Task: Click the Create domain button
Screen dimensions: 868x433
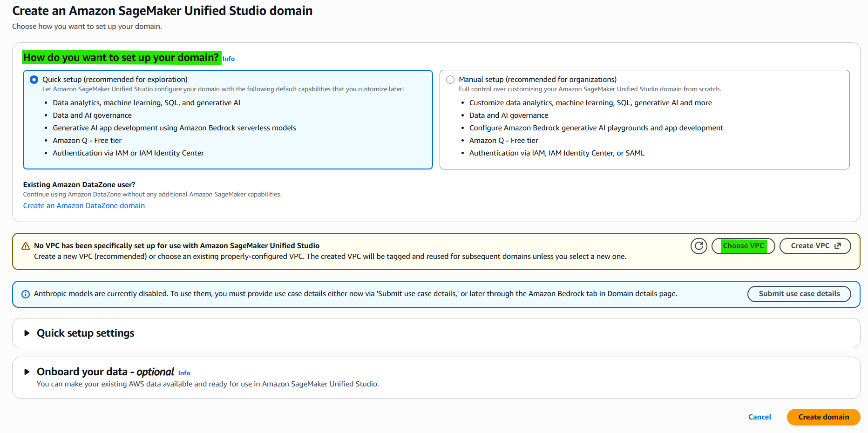Action: point(823,417)
